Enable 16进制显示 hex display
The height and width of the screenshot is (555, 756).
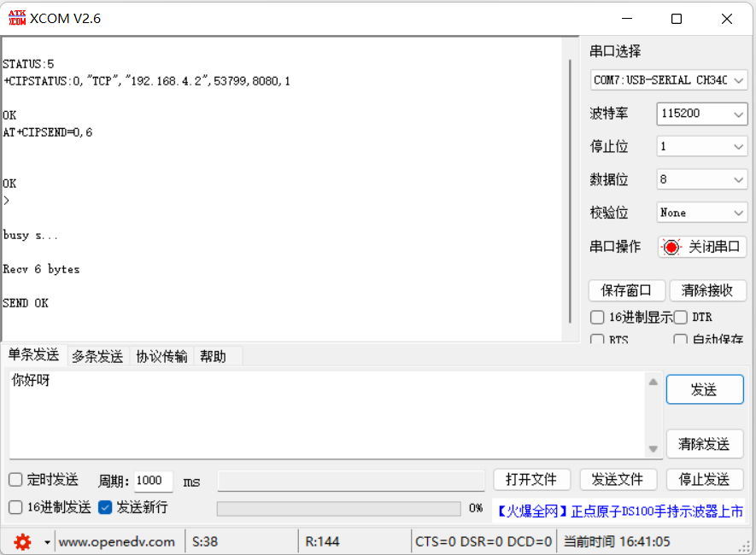click(597, 318)
